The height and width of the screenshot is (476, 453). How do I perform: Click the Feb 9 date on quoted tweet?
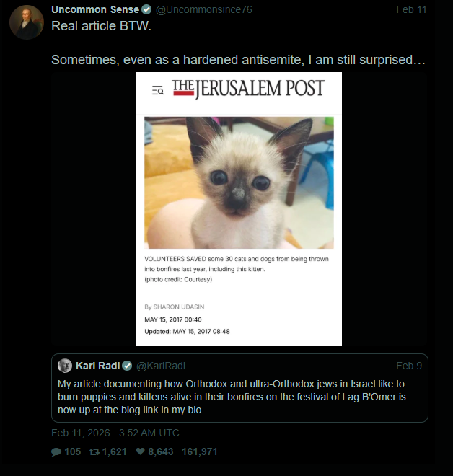(409, 366)
